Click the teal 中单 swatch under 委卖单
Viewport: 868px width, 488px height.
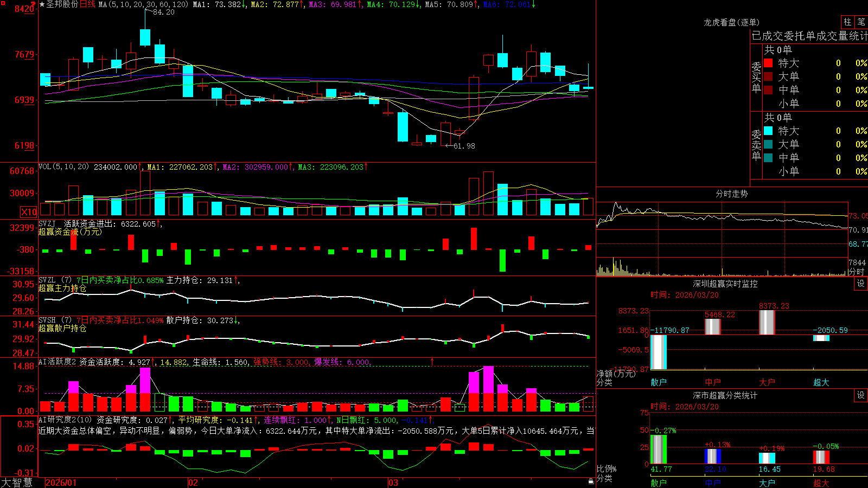click(x=768, y=158)
